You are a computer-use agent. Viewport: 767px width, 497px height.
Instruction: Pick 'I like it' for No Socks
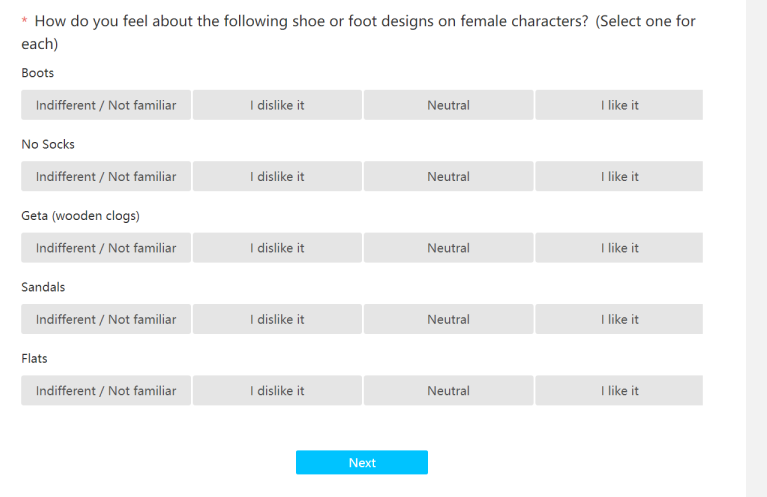(619, 176)
